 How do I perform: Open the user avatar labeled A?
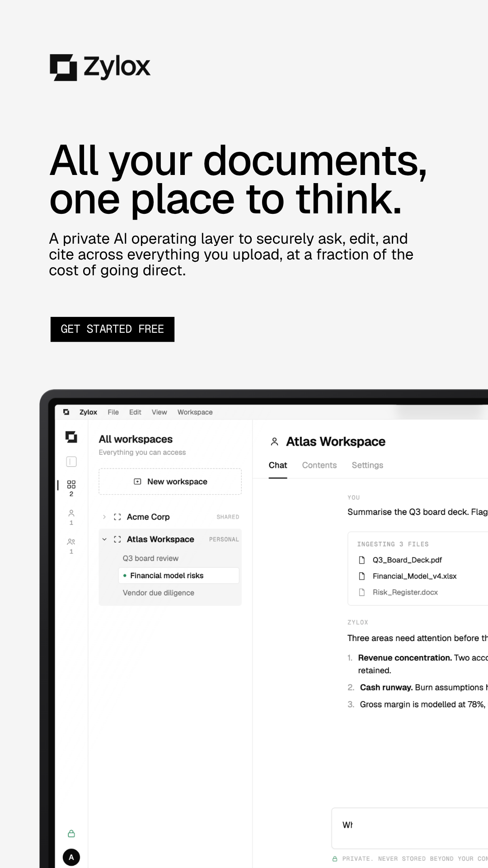[71, 857]
